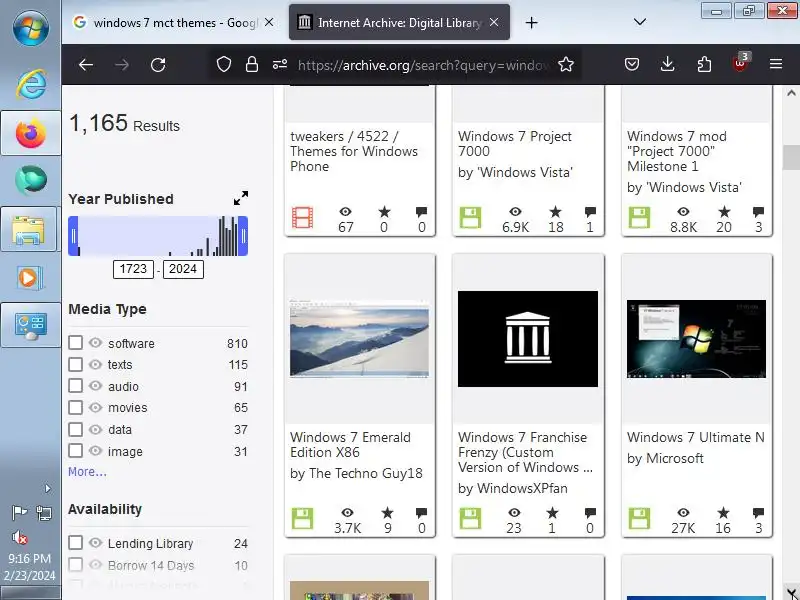Image resolution: width=800 pixels, height=600 pixels.
Task: Bookmark this page with the star icon
Action: 566,65
